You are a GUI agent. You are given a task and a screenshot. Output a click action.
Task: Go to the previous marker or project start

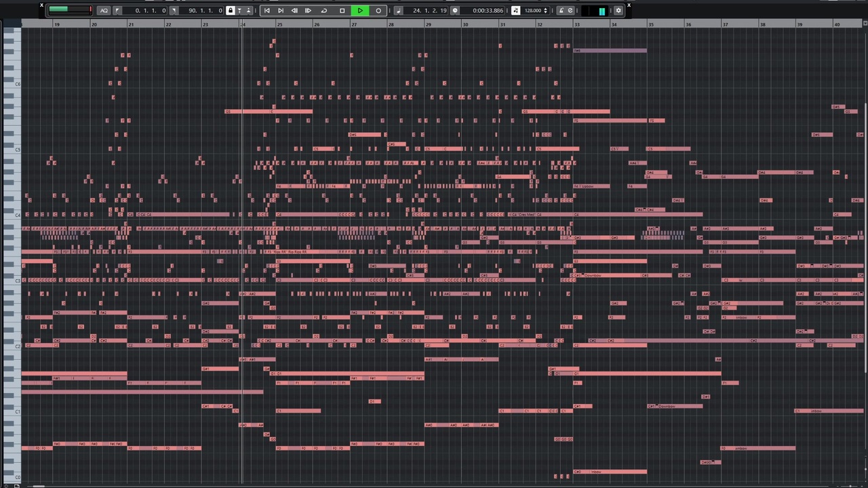pos(267,11)
